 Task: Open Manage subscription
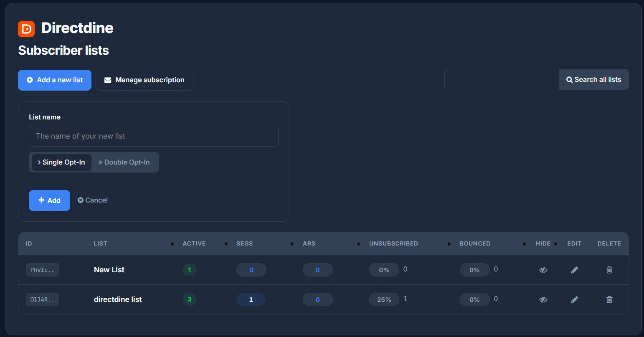(145, 80)
